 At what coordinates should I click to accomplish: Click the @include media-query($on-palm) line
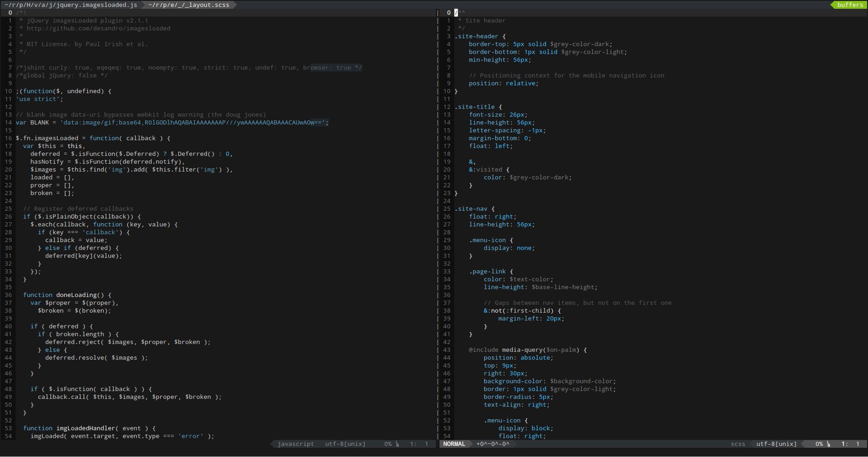pyautogui.click(x=528, y=350)
